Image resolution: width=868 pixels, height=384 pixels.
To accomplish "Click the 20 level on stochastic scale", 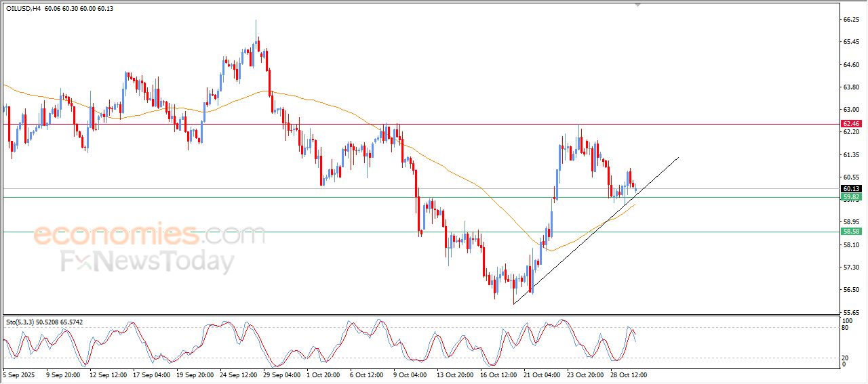I will (846, 358).
